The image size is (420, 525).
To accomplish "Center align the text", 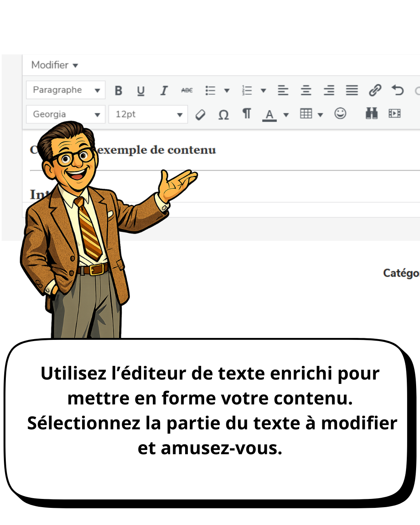I will point(306,91).
